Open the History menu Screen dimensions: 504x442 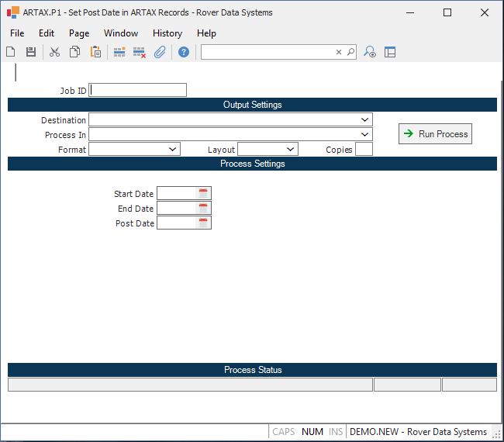[167, 33]
